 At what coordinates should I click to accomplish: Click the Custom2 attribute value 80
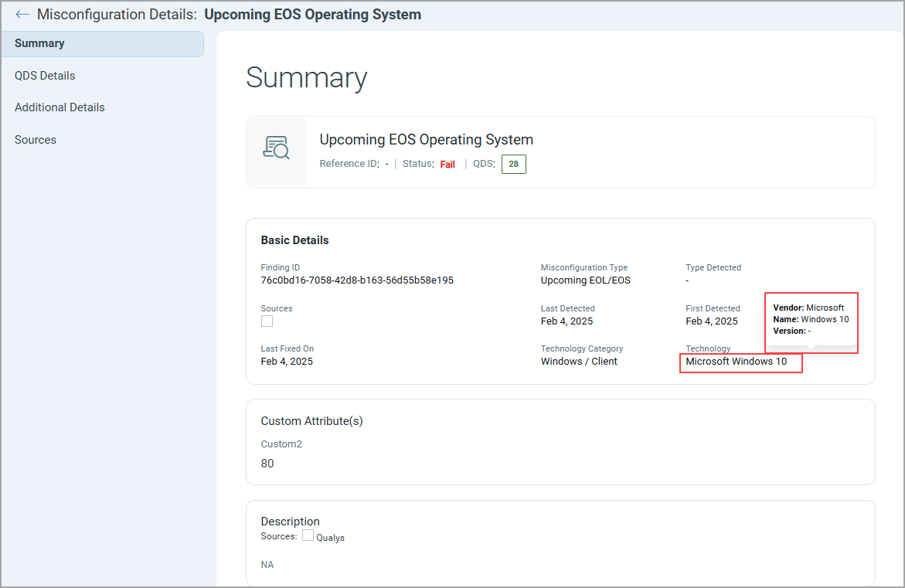[267, 464]
